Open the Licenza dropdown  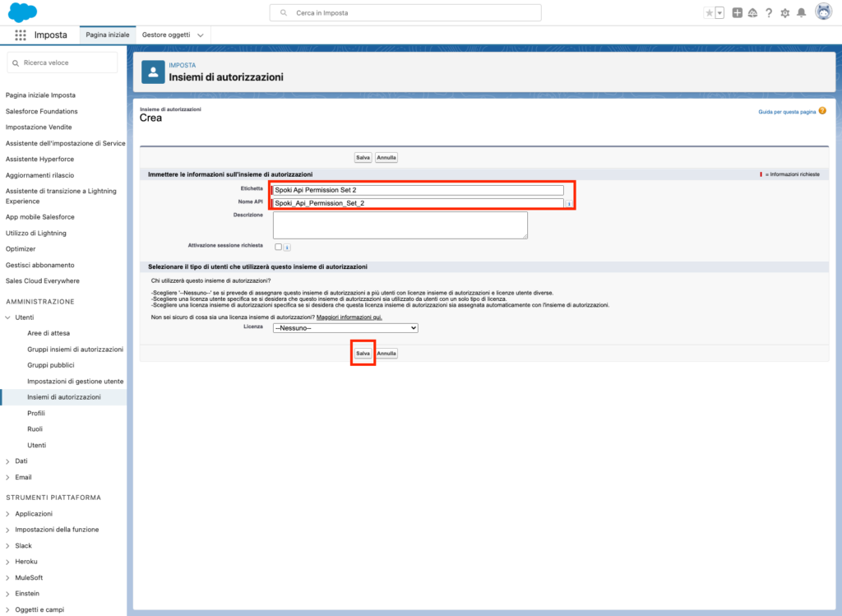(345, 327)
